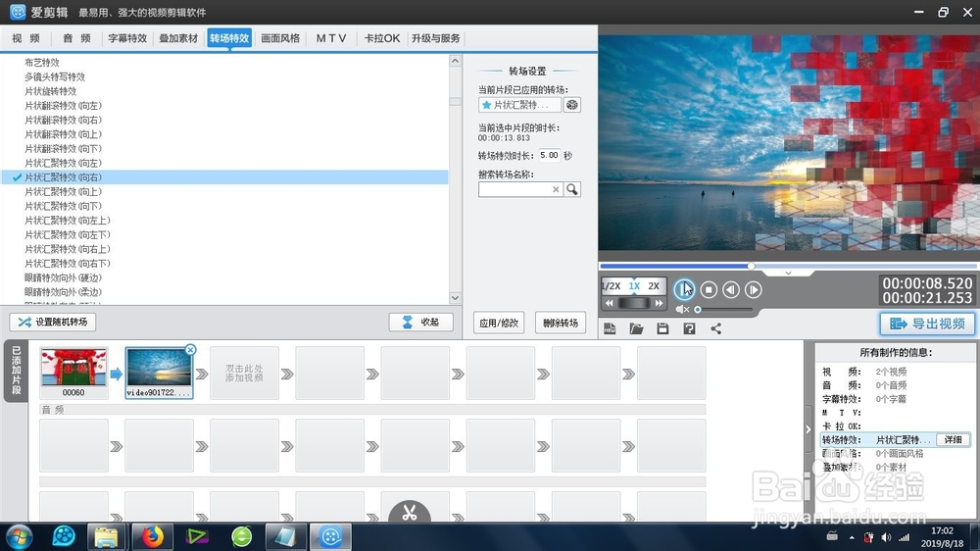
Task: Create a new project with the NEW icon
Action: coord(610,328)
